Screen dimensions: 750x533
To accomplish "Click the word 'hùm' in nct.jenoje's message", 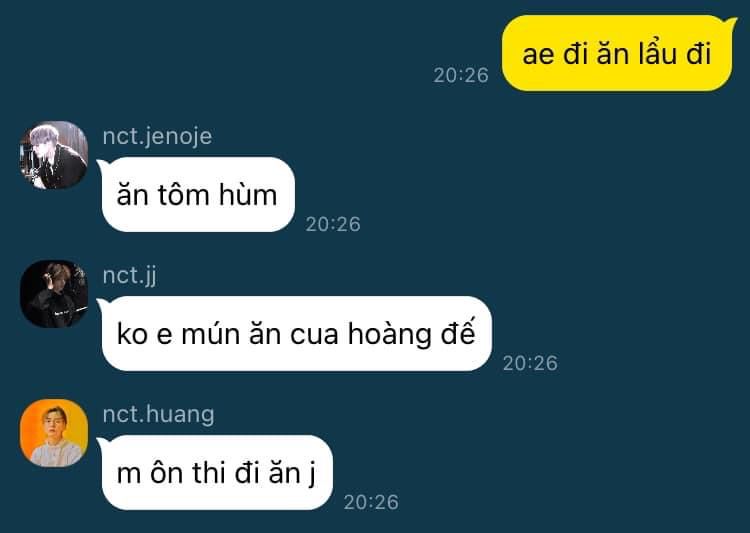I will [x=248, y=194].
